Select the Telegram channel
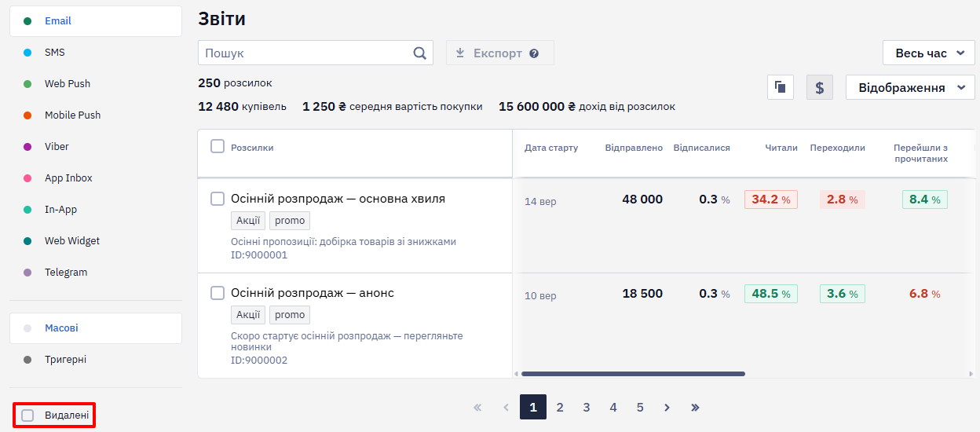This screenshot has height=432, width=980. [96, 273]
